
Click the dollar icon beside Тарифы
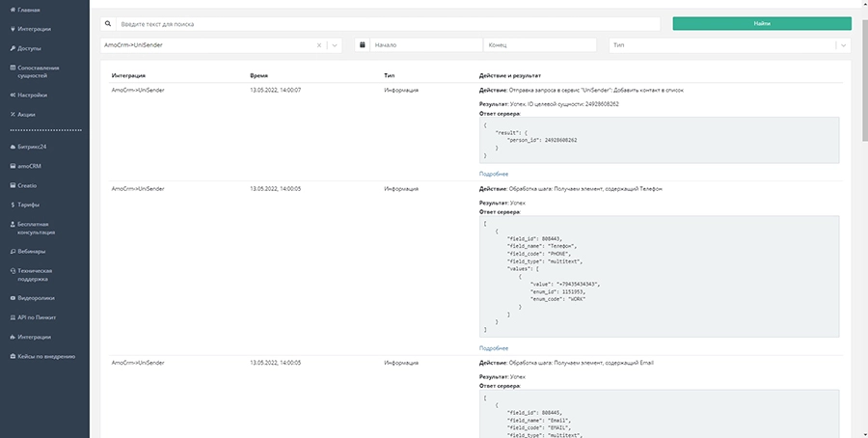coord(12,205)
